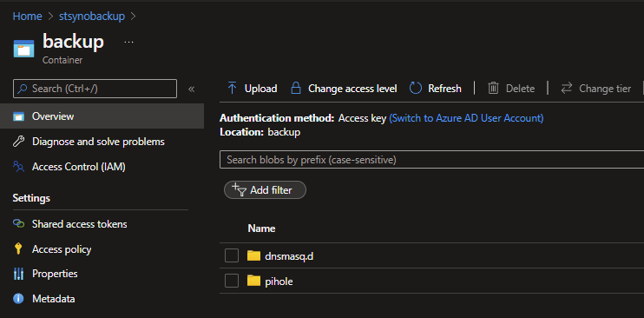Open Shared access tokens settings
Screen dimensions: 644x318
coord(79,224)
